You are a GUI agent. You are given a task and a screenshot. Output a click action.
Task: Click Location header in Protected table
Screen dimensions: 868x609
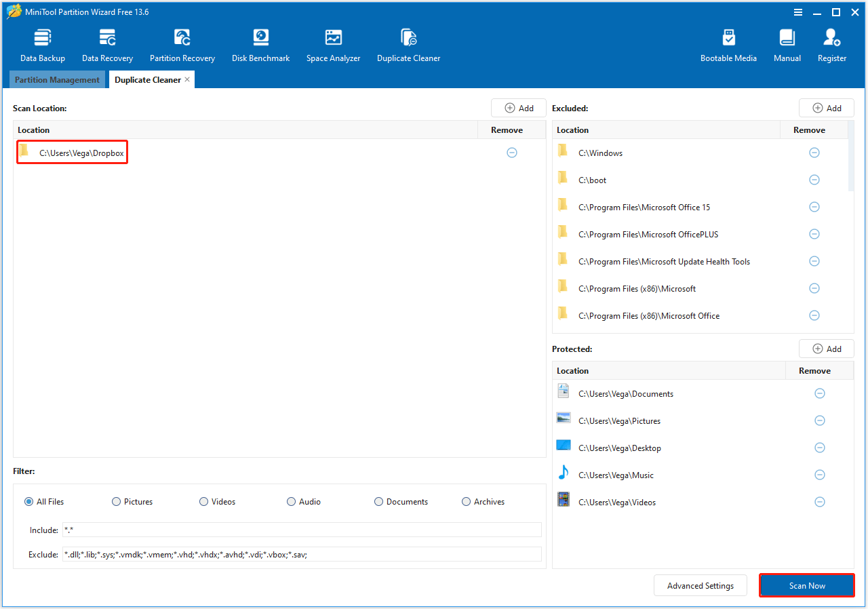669,370
